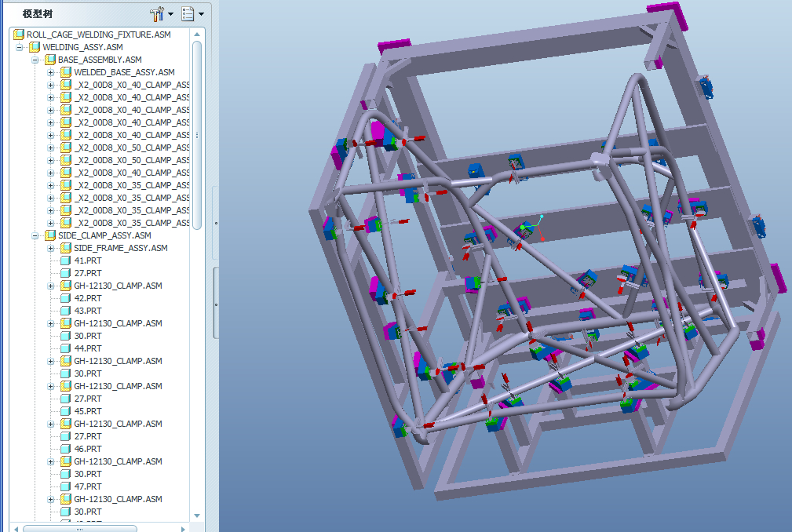Click the WELDED_BASE_ASSY.ASM assembly icon

tap(66, 72)
